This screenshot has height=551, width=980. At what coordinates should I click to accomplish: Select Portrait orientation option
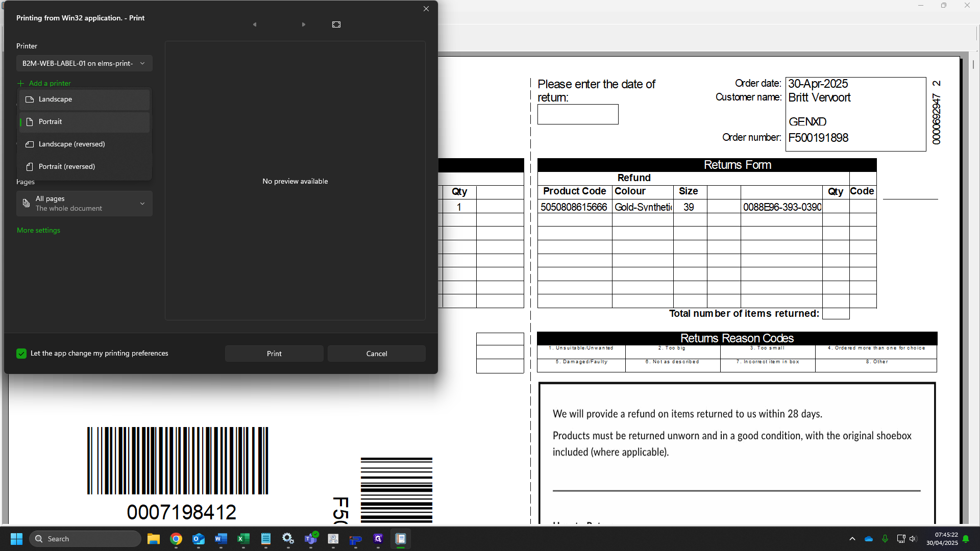84,122
